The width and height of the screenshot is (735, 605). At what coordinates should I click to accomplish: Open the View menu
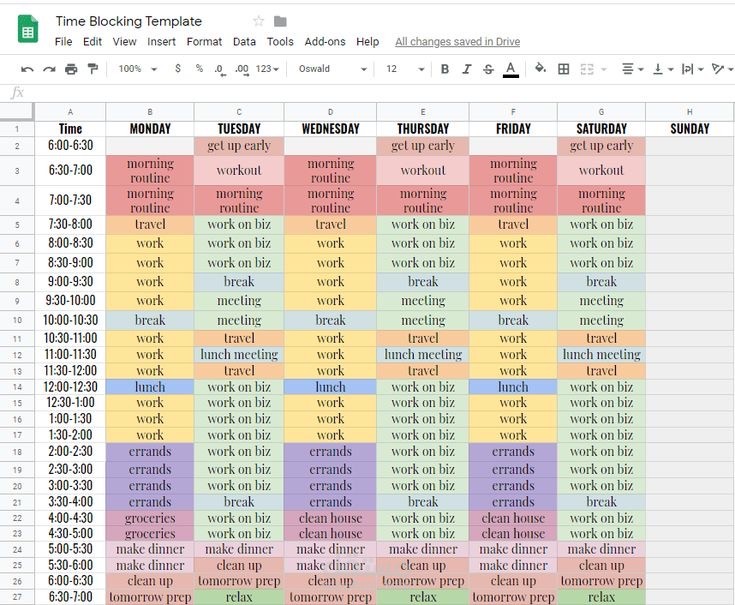tap(124, 42)
